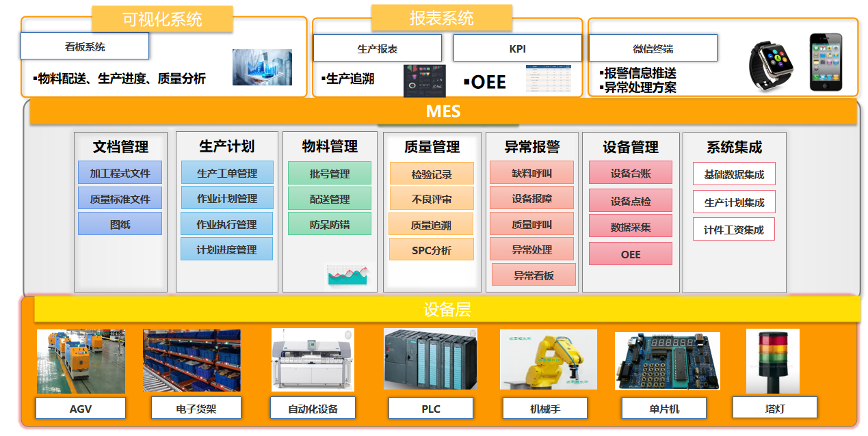
Task: Click the orange MES banner
Action: pyautogui.click(x=443, y=111)
